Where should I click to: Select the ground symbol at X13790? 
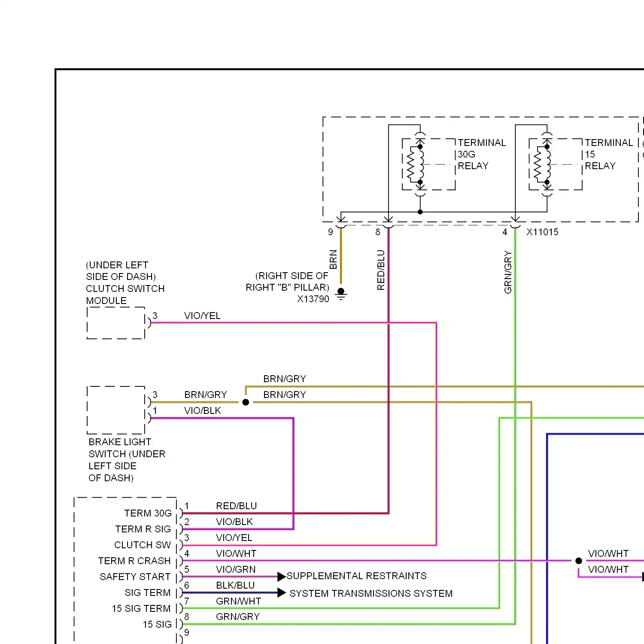[x=341, y=294]
